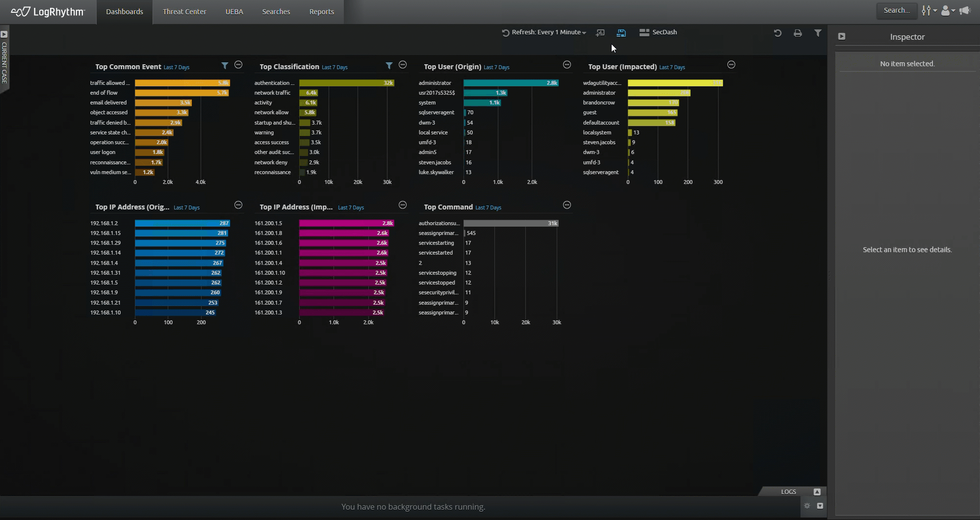Click the SecDash dashboard selector
The image size is (980, 520).
(x=658, y=32)
